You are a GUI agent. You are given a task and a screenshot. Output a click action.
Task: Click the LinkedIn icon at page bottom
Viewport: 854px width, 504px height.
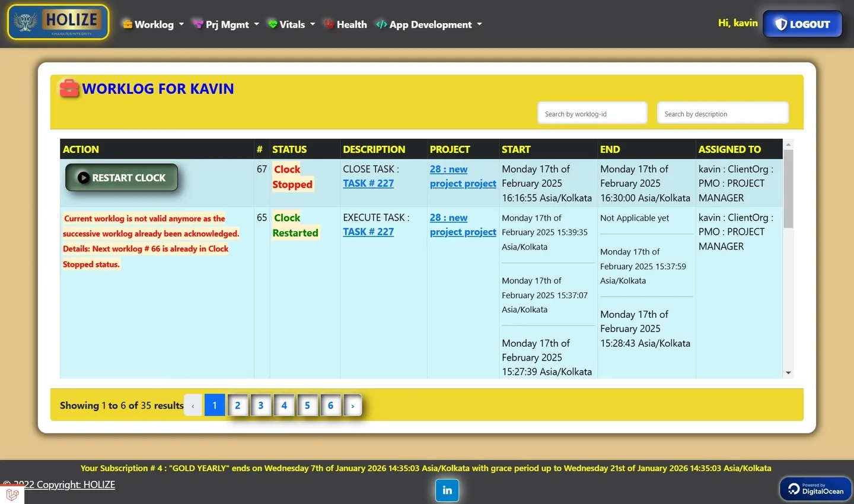(447, 490)
